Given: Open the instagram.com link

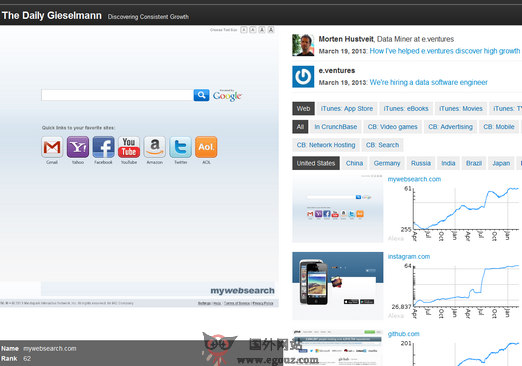Looking at the screenshot, I should click(x=409, y=257).
